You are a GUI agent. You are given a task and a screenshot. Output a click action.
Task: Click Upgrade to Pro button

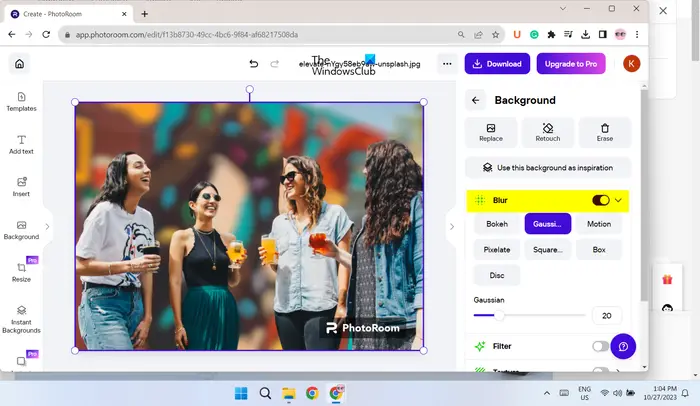pos(571,64)
